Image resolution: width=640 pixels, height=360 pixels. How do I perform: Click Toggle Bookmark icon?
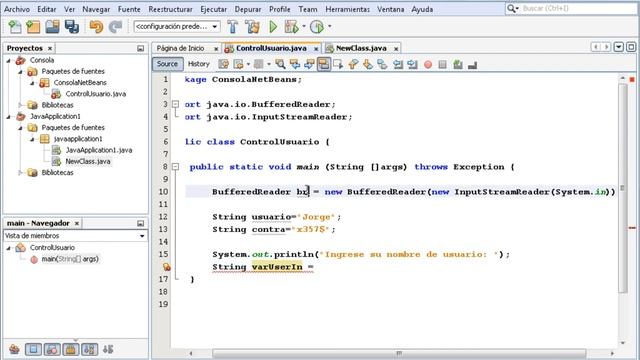point(382,64)
